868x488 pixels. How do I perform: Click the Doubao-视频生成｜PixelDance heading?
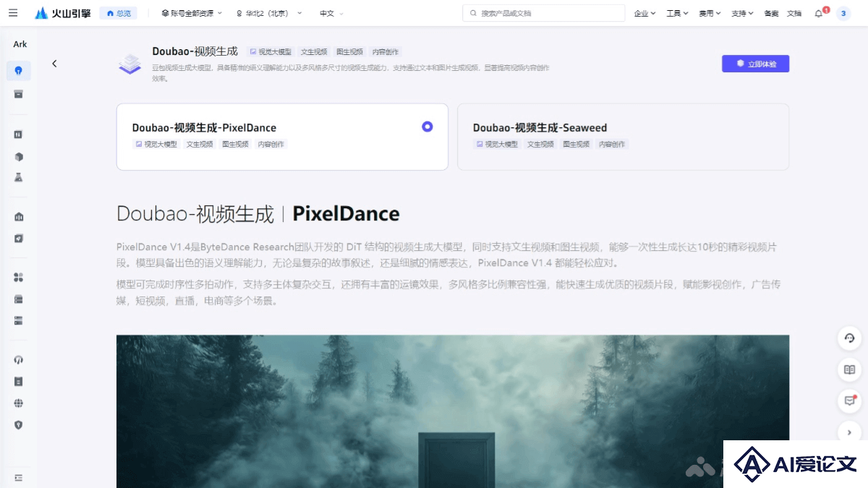[x=258, y=214]
